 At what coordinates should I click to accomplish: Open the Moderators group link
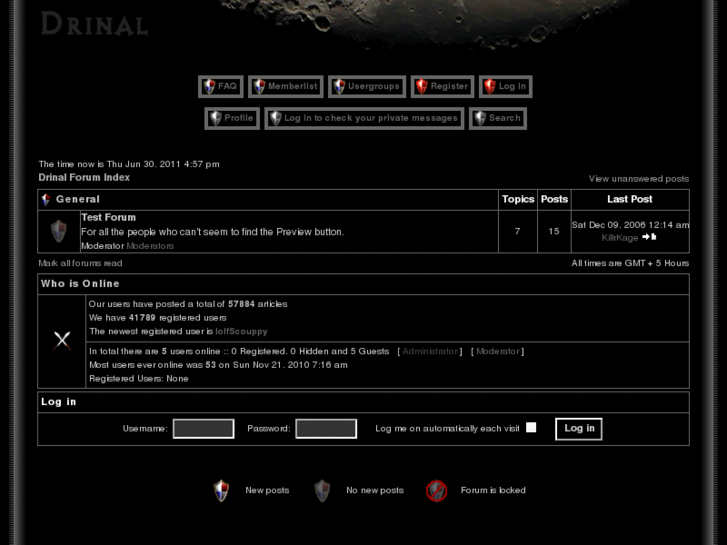click(x=150, y=246)
